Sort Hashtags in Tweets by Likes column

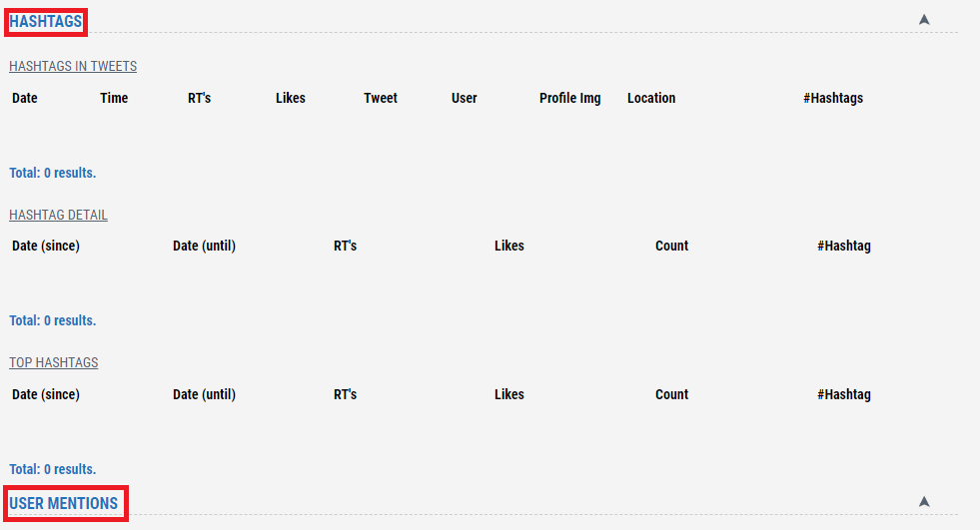pos(291,98)
